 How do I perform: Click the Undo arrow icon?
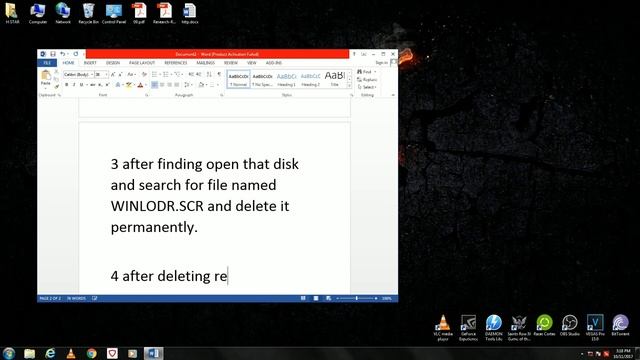[x=62, y=54]
